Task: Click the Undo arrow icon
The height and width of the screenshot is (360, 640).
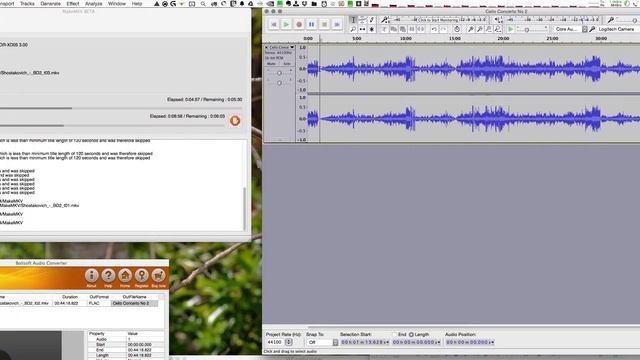Action: [434, 29]
